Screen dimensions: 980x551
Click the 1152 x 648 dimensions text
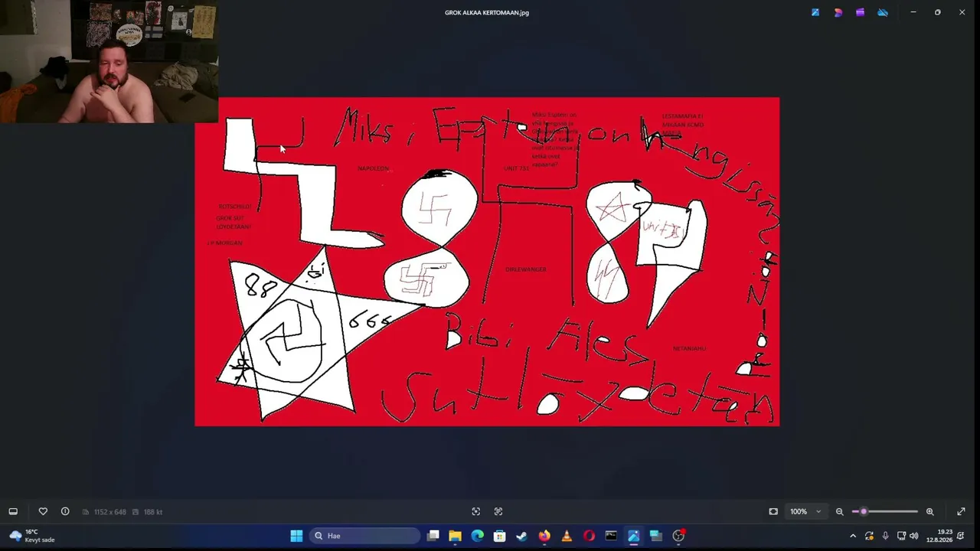coord(109,512)
